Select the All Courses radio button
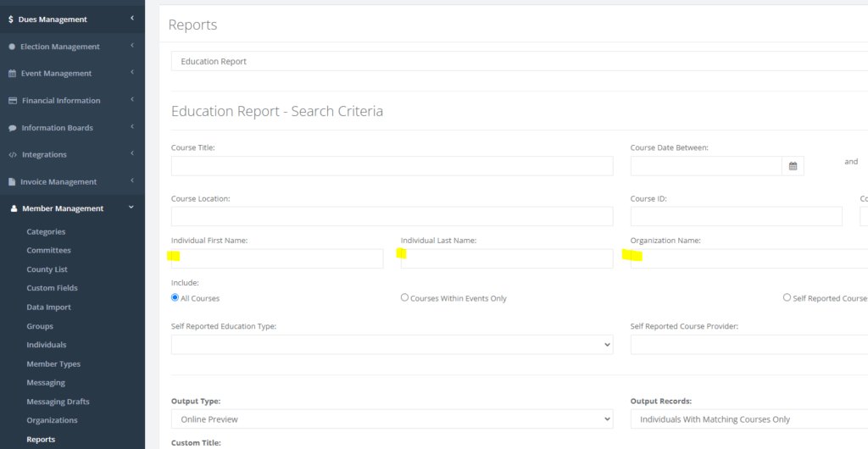Viewport: 868px width, 449px height. tap(175, 298)
